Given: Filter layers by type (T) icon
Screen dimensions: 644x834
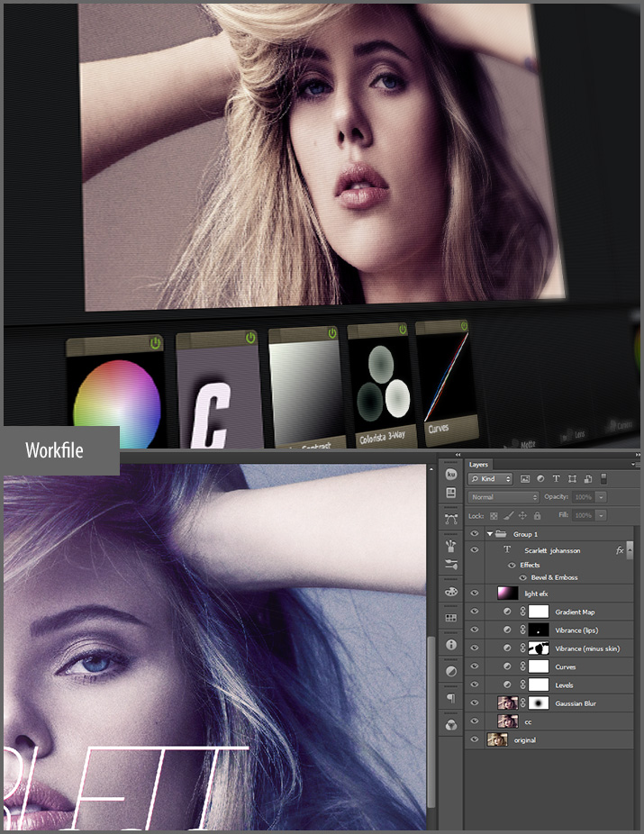Looking at the screenshot, I should click(x=556, y=479).
